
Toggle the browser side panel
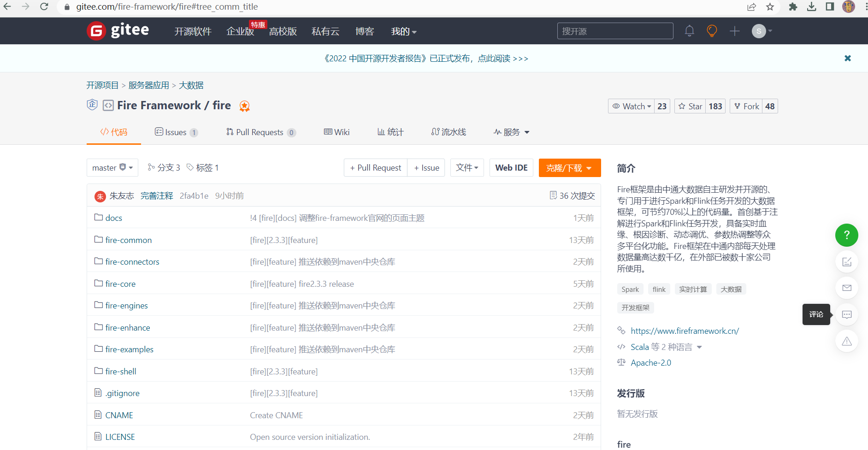coord(830,6)
